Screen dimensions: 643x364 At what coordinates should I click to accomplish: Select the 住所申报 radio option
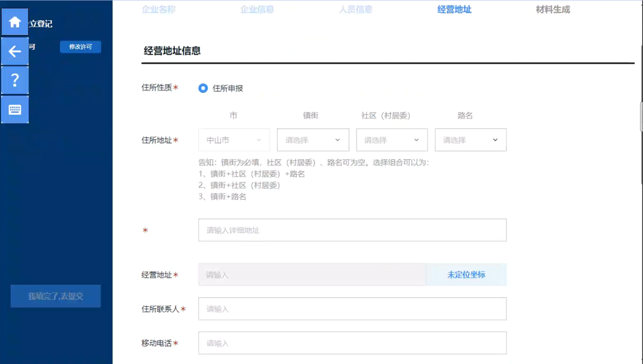[202, 87]
